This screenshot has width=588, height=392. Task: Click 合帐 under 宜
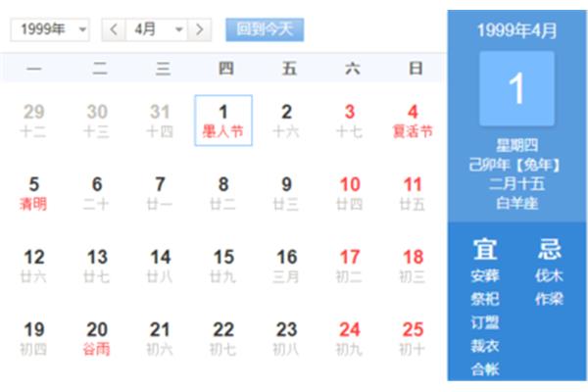click(485, 369)
